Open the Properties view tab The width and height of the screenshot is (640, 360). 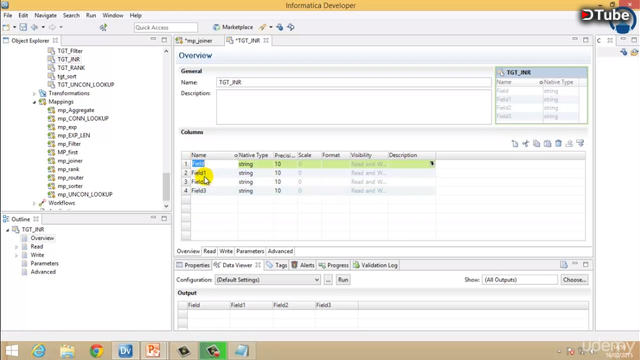pyautogui.click(x=193, y=265)
